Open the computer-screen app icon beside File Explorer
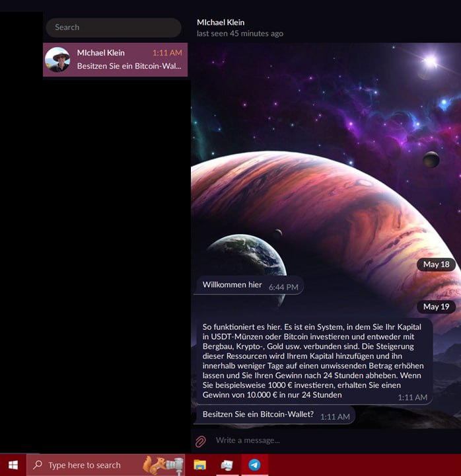The image size is (461, 476). 227,465
